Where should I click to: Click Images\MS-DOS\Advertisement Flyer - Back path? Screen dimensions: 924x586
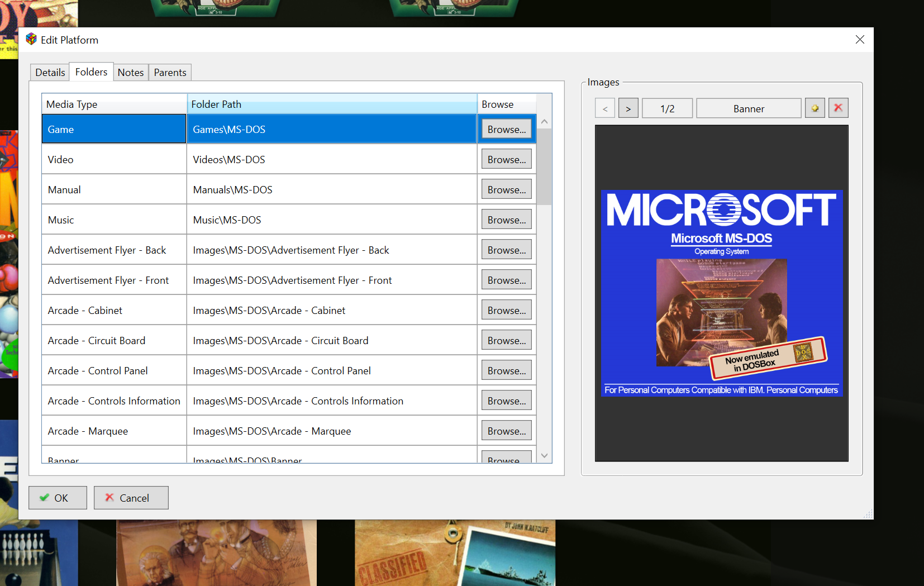click(x=332, y=250)
